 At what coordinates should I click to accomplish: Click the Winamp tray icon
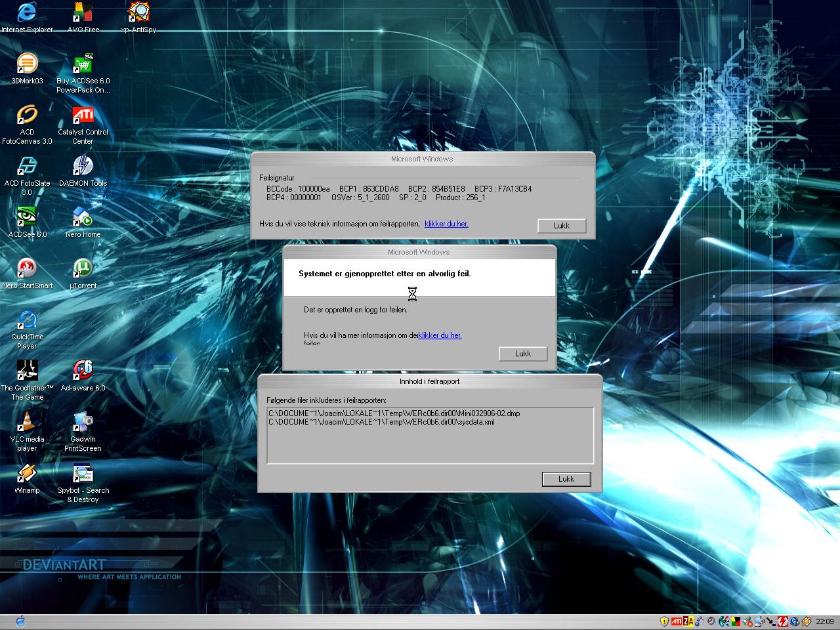(x=807, y=621)
